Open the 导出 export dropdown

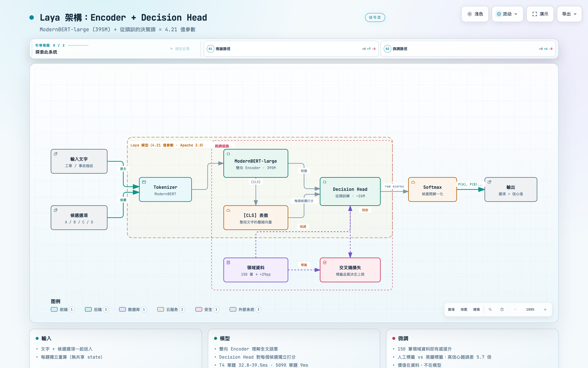[569, 14]
